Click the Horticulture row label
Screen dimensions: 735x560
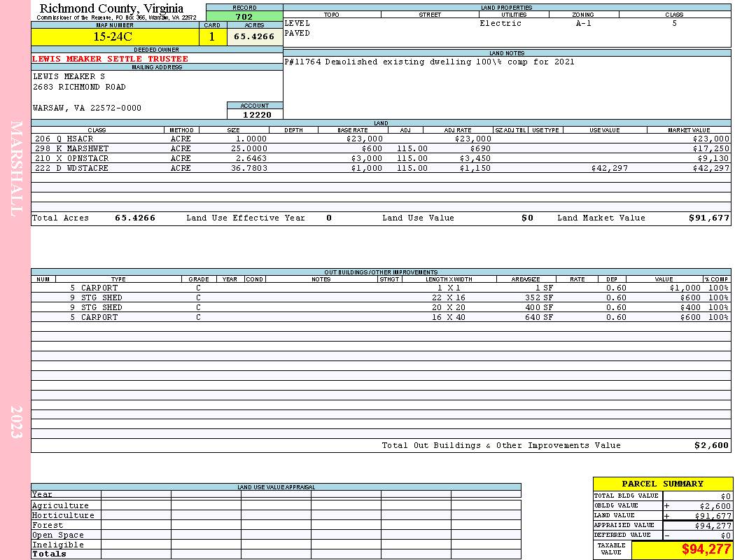(63, 515)
